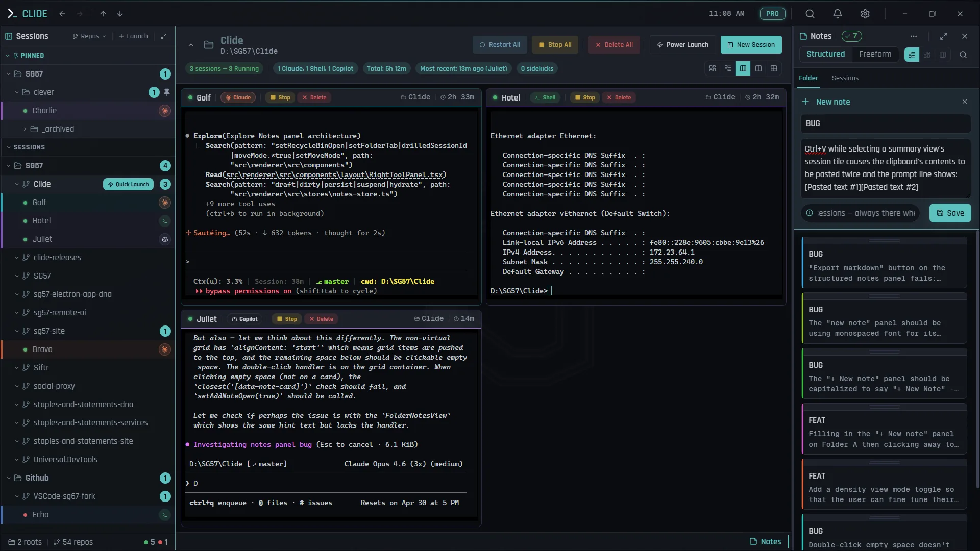Image resolution: width=980 pixels, height=551 pixels.
Task: Select the second session layout toggle
Action: [728, 68]
